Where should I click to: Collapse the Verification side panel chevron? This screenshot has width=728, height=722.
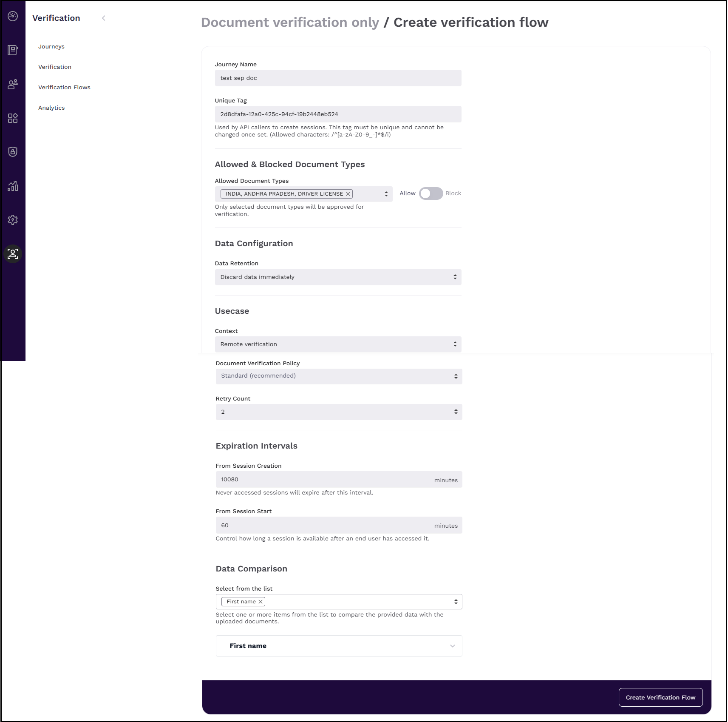click(104, 18)
